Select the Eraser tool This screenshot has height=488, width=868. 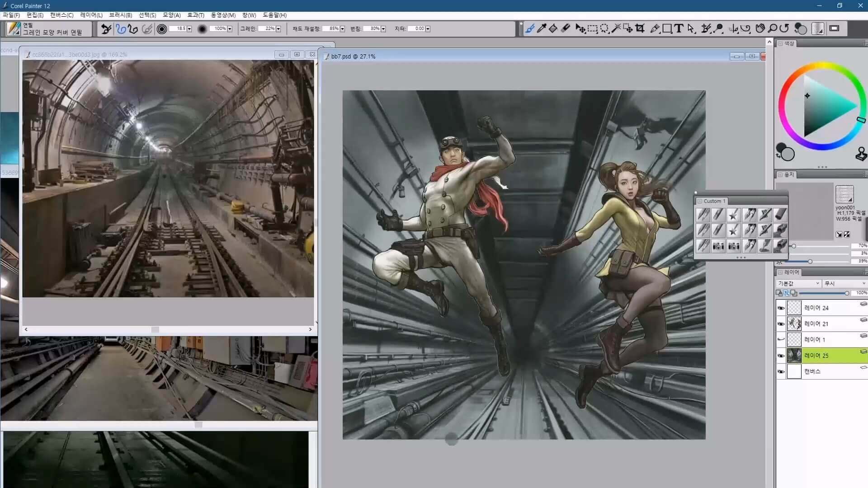click(566, 28)
